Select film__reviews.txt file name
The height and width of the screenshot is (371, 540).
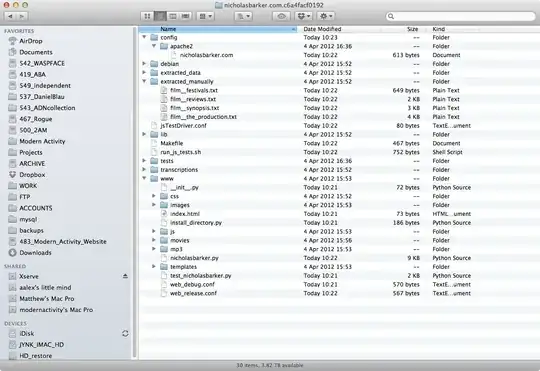coord(193,99)
